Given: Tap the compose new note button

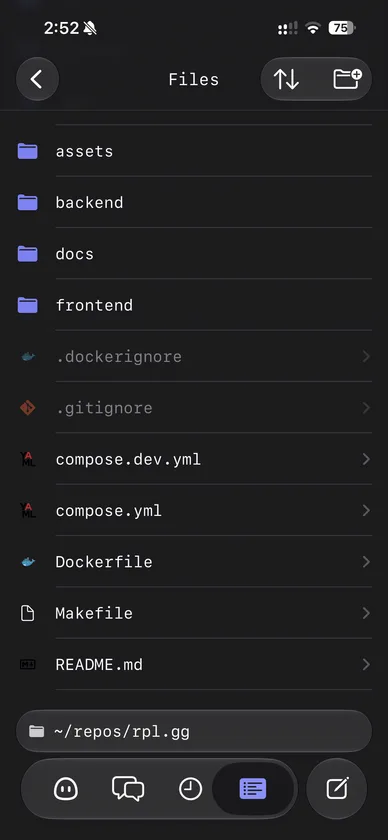Looking at the screenshot, I should pyautogui.click(x=337, y=789).
